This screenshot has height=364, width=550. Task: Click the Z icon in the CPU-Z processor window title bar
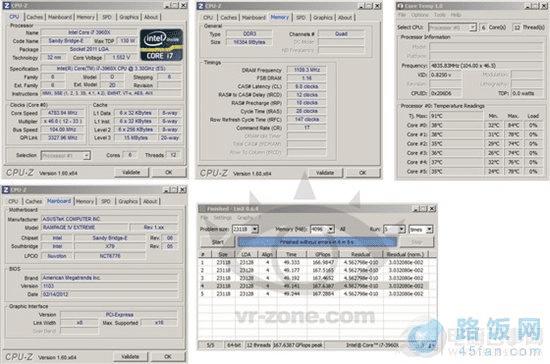coord(7,6)
